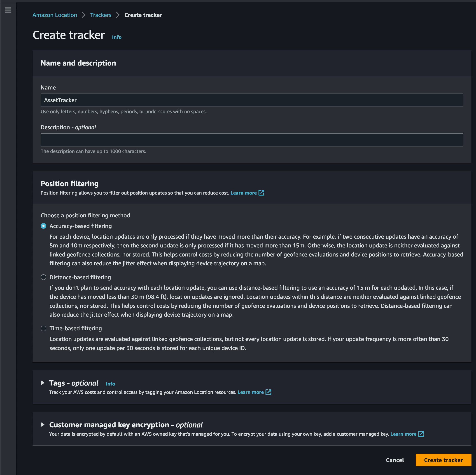Open Info link beside Tags heading

point(110,383)
